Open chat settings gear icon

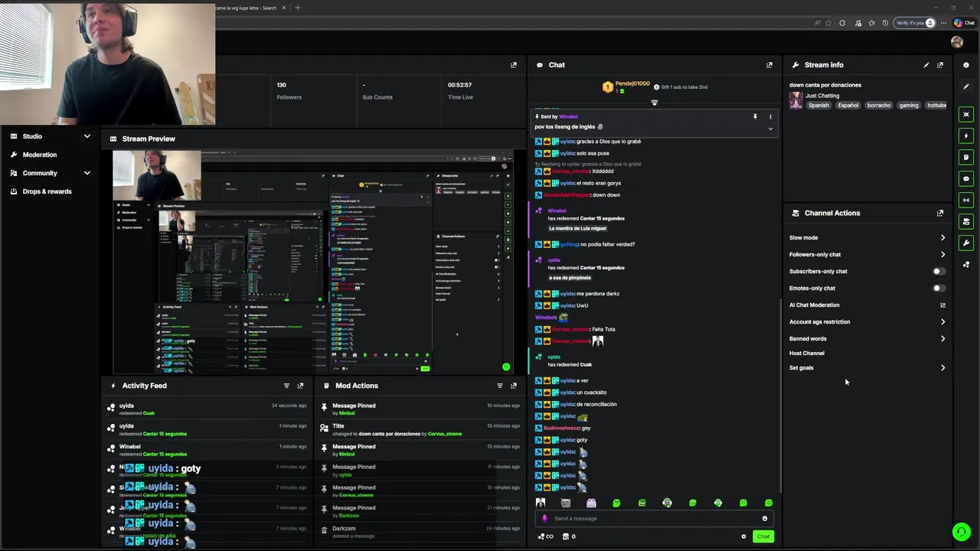(743, 536)
